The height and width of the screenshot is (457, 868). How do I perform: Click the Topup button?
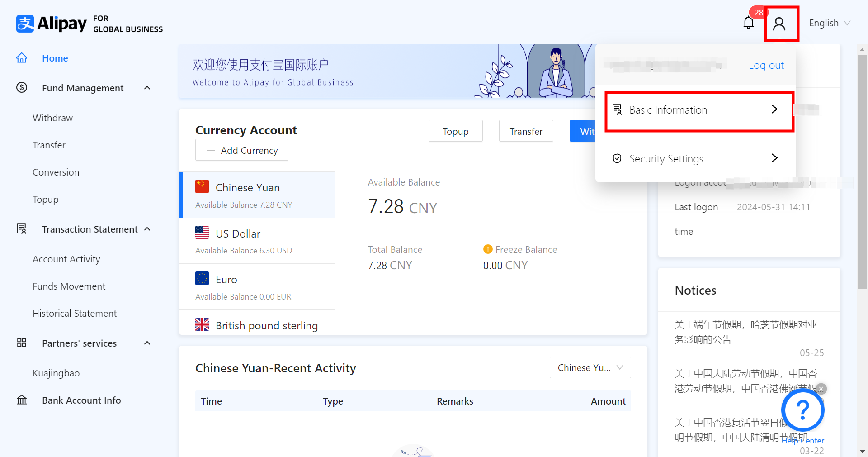pyautogui.click(x=455, y=131)
